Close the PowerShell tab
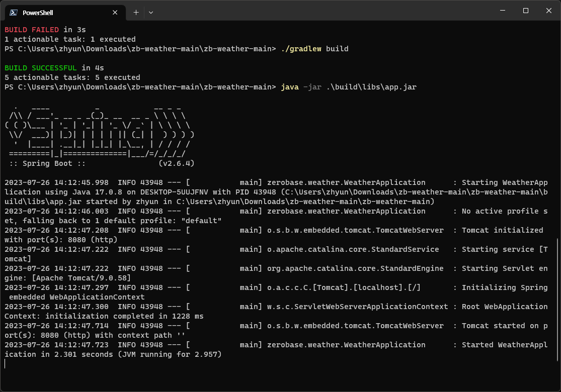The width and height of the screenshot is (561, 392). click(115, 13)
